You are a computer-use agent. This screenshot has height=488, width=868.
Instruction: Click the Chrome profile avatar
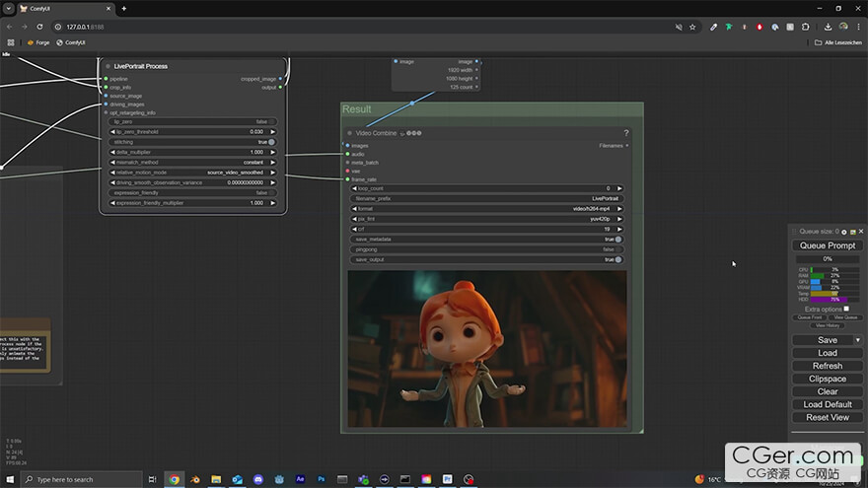843,27
